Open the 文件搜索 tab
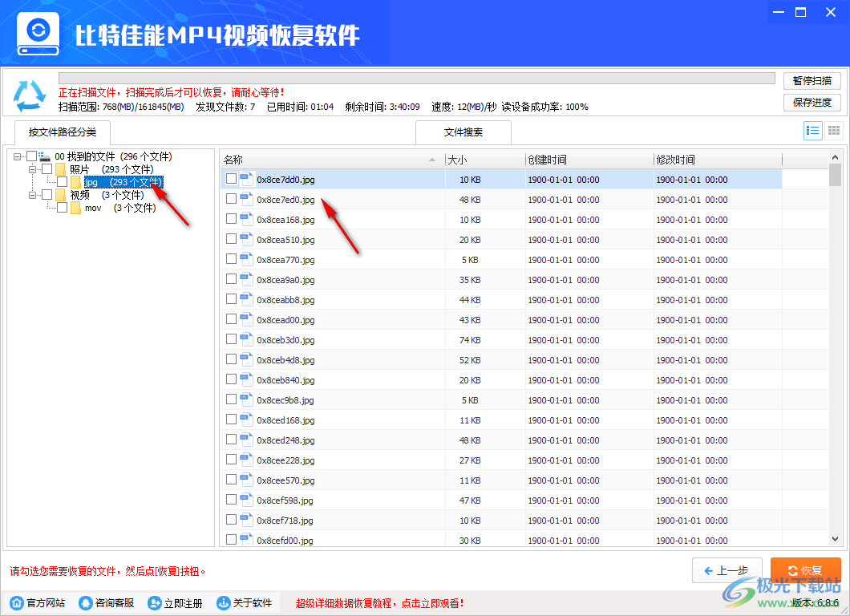The width and height of the screenshot is (850, 616). point(463,132)
